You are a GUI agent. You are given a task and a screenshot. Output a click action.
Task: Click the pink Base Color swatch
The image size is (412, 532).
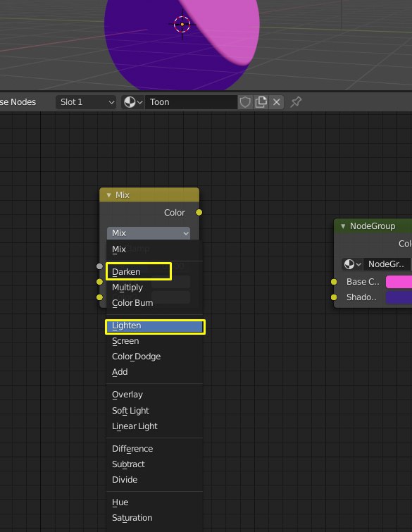tap(399, 282)
